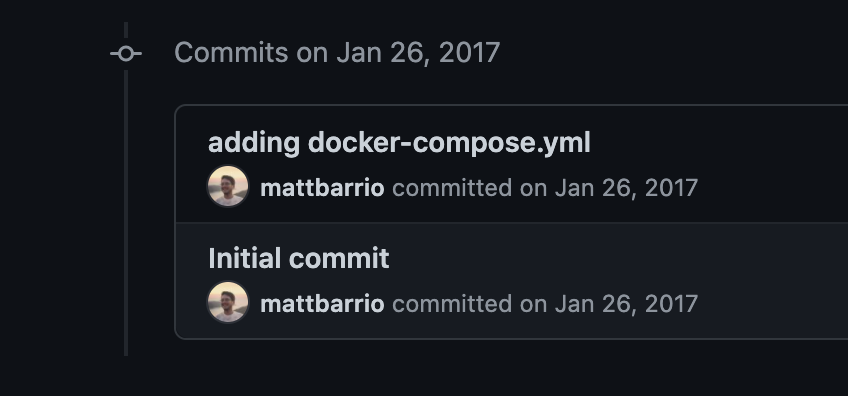Open mattbarrio's avatar in Initial commit row
The width and height of the screenshot is (848, 396).
pyautogui.click(x=228, y=302)
